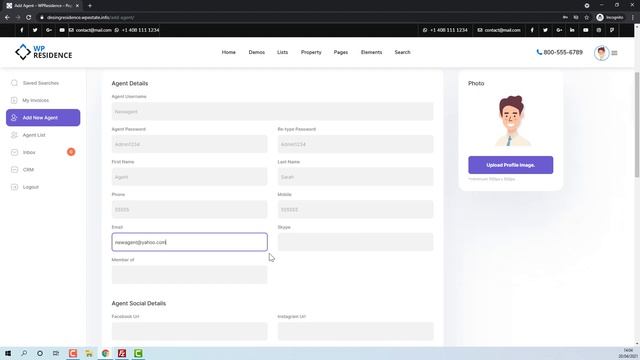
Task: Open the Search navigation menu
Action: [x=402, y=52]
